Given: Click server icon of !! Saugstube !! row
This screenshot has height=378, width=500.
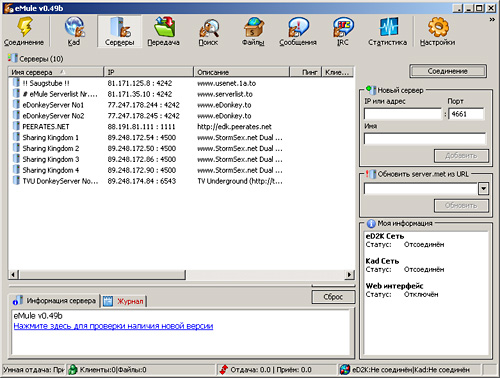Looking at the screenshot, I should pyautogui.click(x=16, y=83).
